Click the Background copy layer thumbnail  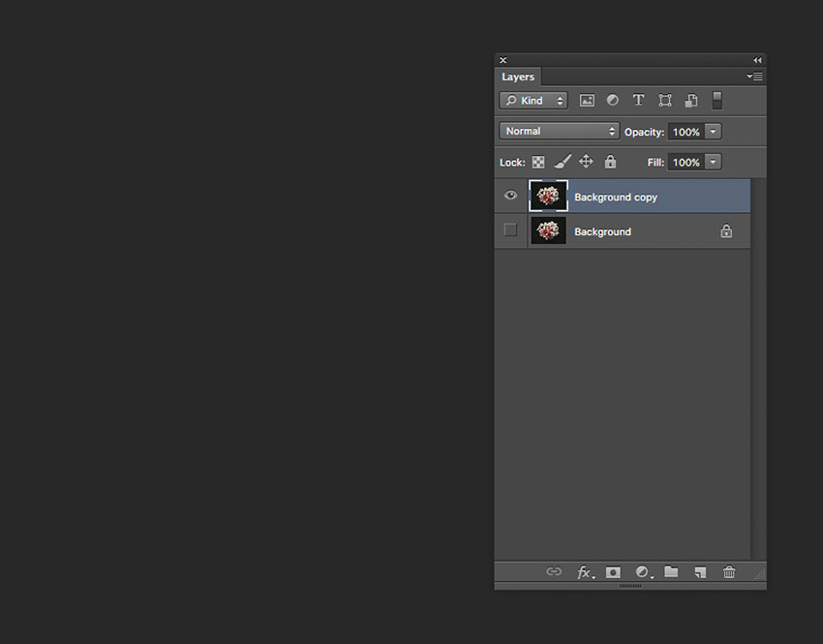click(x=548, y=196)
